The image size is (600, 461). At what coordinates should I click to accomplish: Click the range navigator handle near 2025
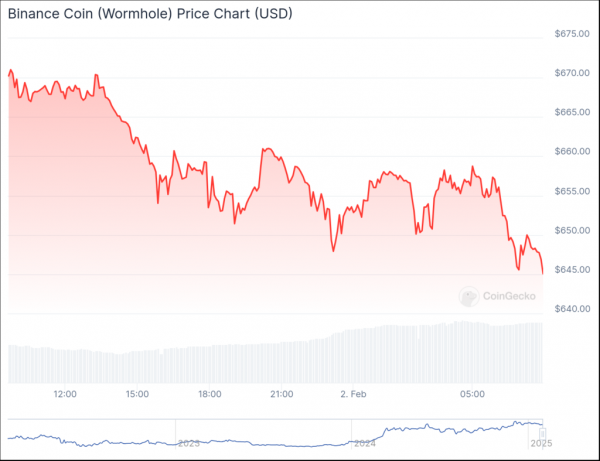point(542,434)
